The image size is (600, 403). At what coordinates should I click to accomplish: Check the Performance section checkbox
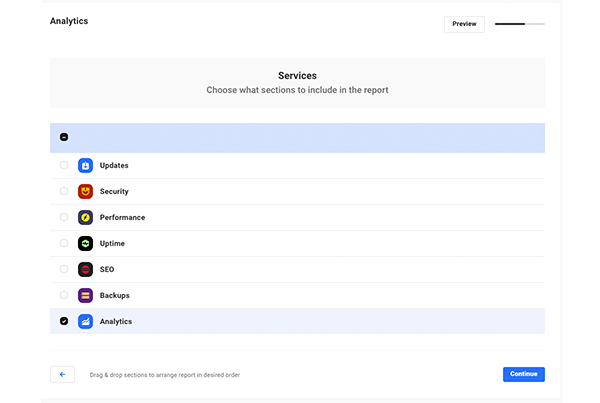[64, 217]
